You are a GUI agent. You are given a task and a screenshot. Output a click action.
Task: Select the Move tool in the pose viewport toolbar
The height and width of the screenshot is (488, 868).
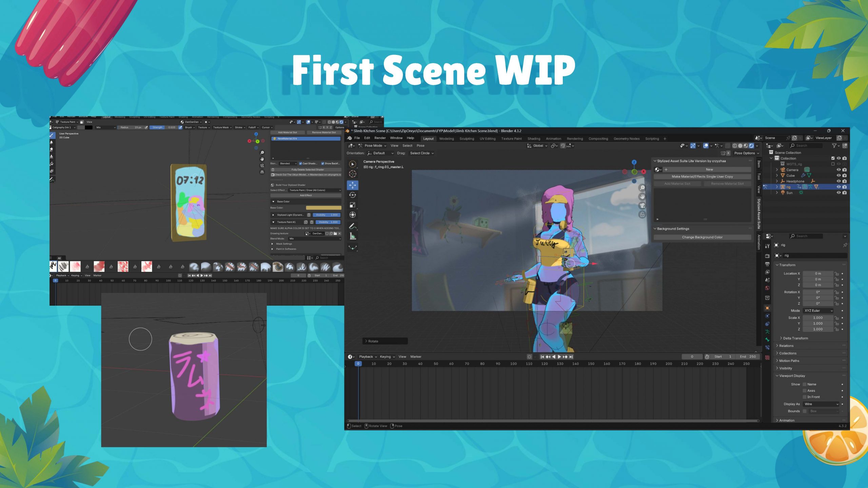pos(353,185)
